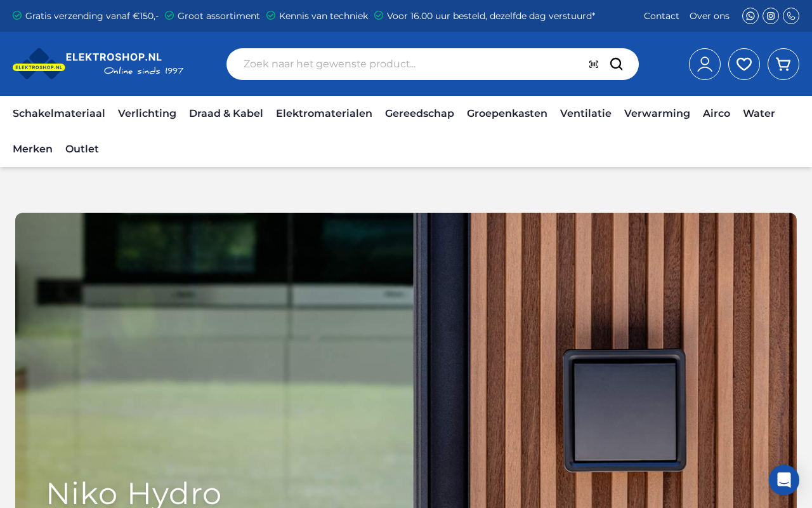Open the user account icon

click(705, 64)
